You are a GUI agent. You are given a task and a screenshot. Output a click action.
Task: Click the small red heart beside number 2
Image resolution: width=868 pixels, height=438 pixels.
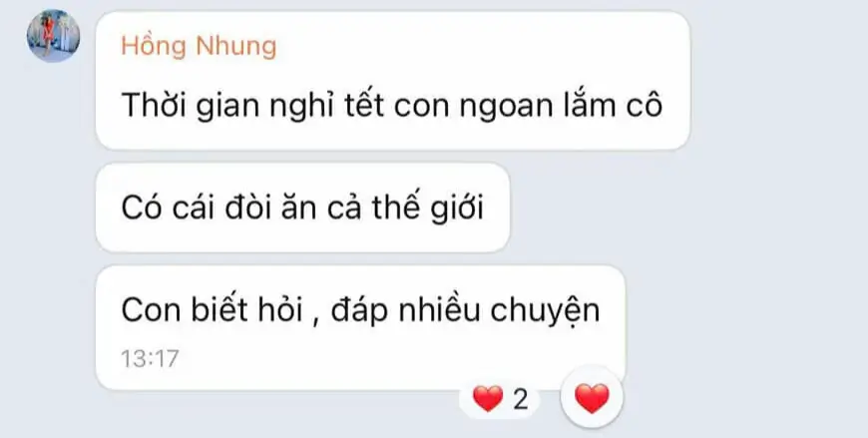(488, 399)
